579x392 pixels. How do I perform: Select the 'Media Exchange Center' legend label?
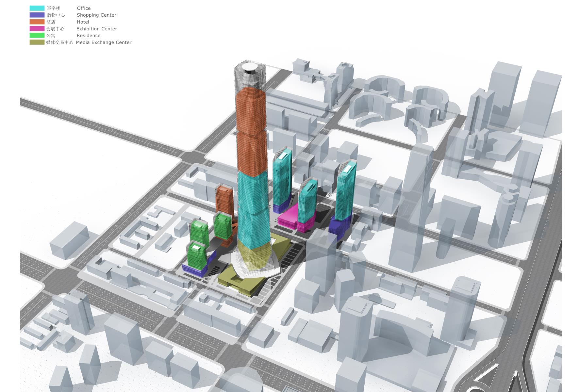click(x=104, y=42)
